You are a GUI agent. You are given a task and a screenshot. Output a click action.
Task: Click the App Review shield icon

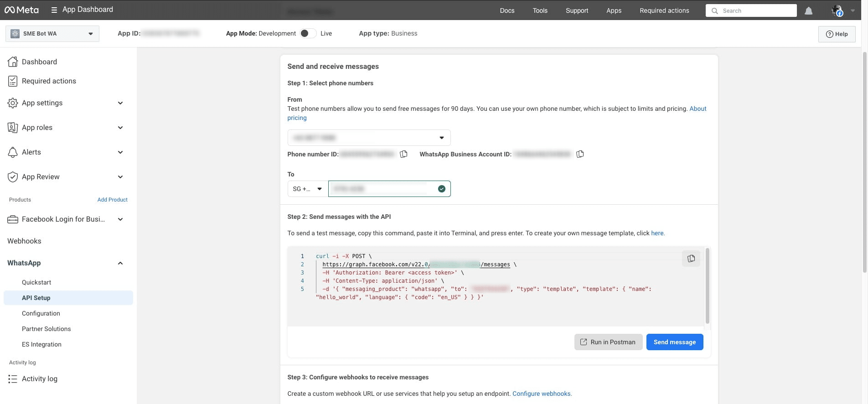(x=13, y=177)
